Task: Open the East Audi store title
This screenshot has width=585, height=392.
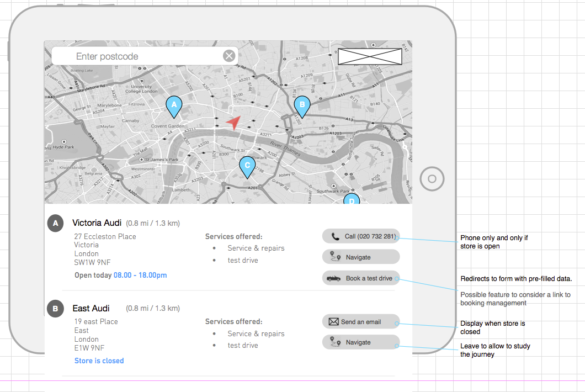Action: tap(91, 309)
